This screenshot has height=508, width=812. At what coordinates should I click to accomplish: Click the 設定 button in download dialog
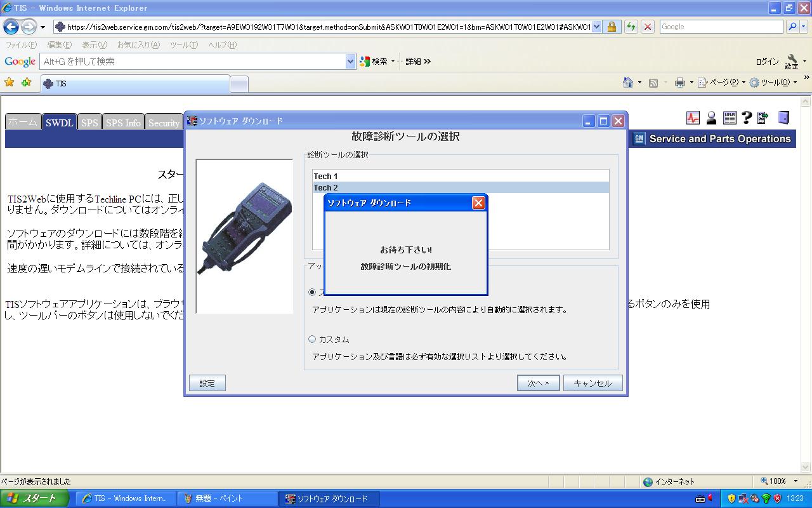coord(207,383)
